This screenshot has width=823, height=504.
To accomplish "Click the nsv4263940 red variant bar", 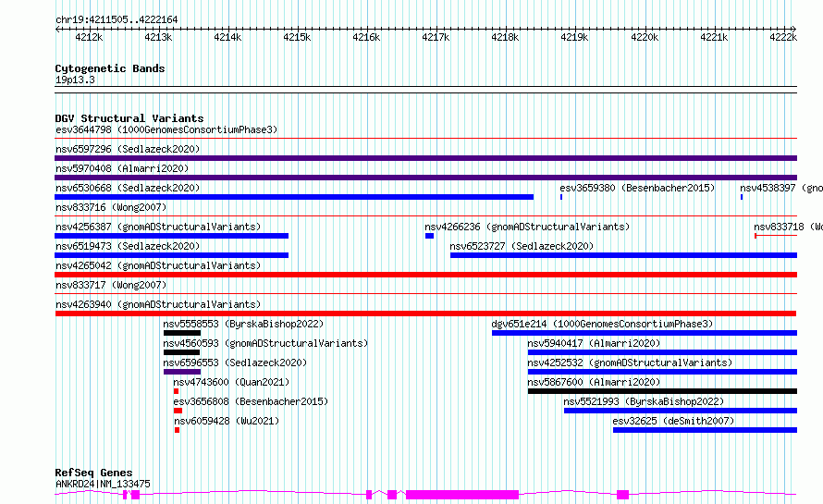I will point(425,313).
